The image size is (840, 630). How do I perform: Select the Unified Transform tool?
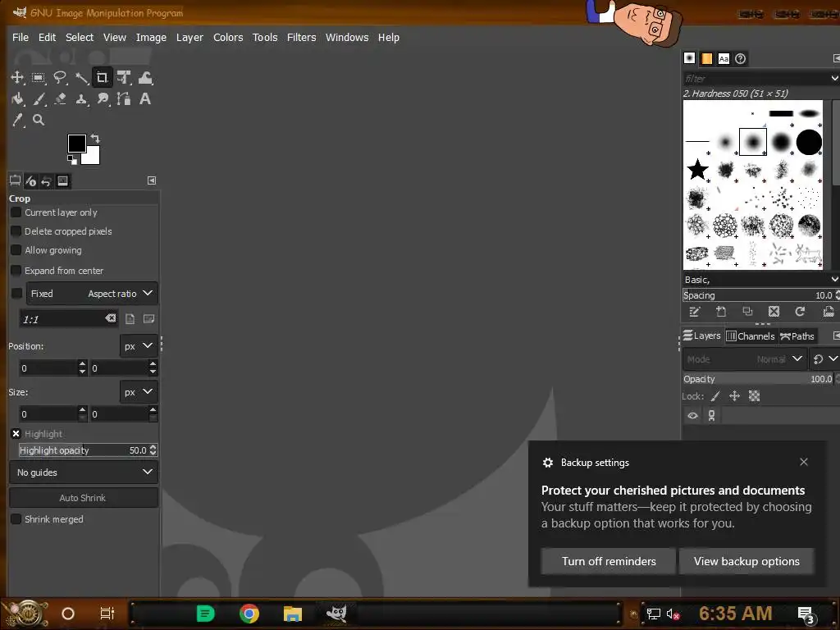pyautogui.click(x=124, y=78)
